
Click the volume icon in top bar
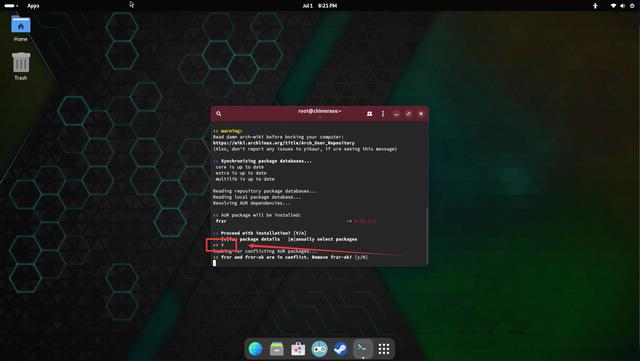click(622, 6)
